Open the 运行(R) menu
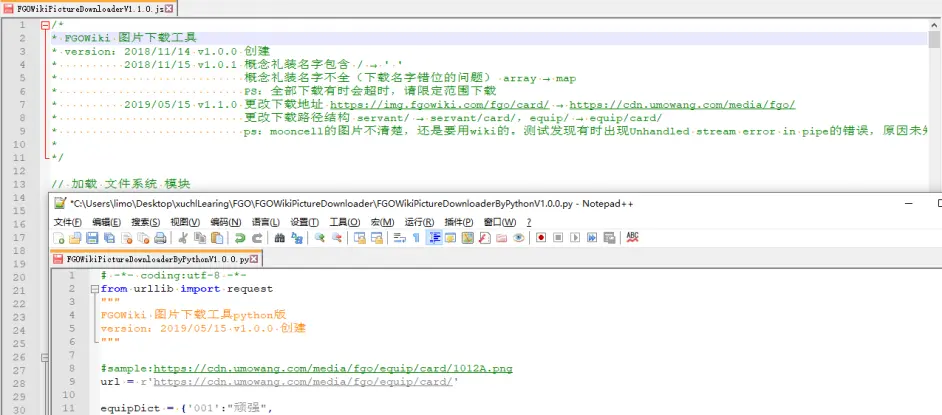 pos(419,222)
